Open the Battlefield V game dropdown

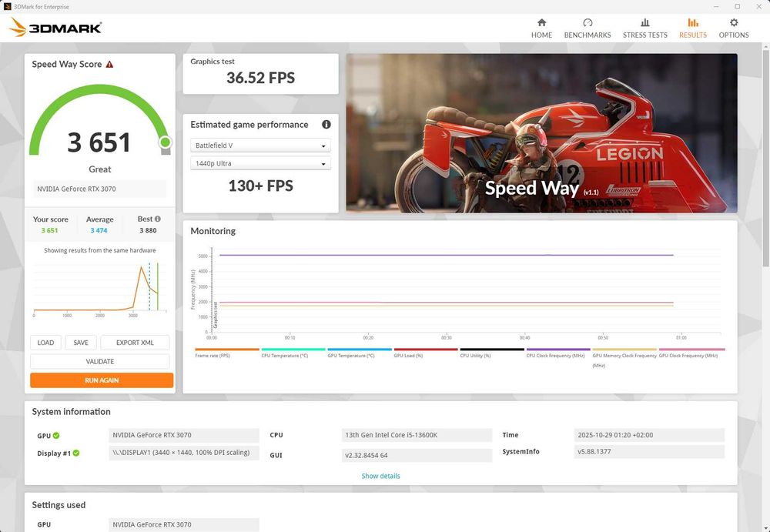260,146
